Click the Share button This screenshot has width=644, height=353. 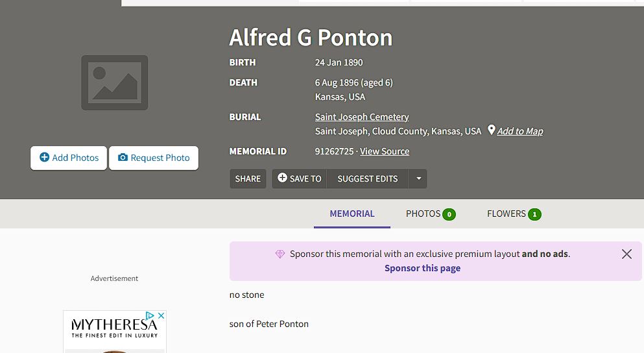click(248, 178)
